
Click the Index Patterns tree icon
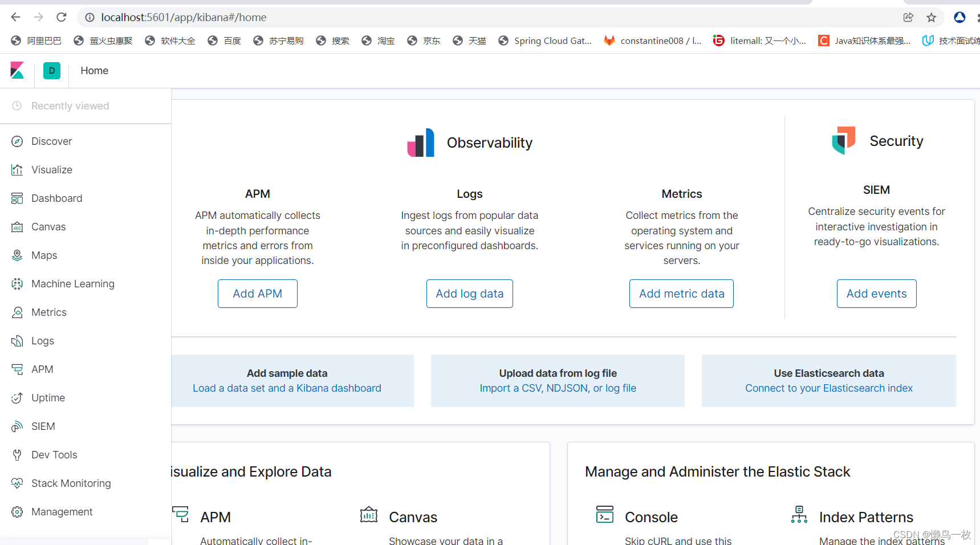pyautogui.click(x=799, y=514)
